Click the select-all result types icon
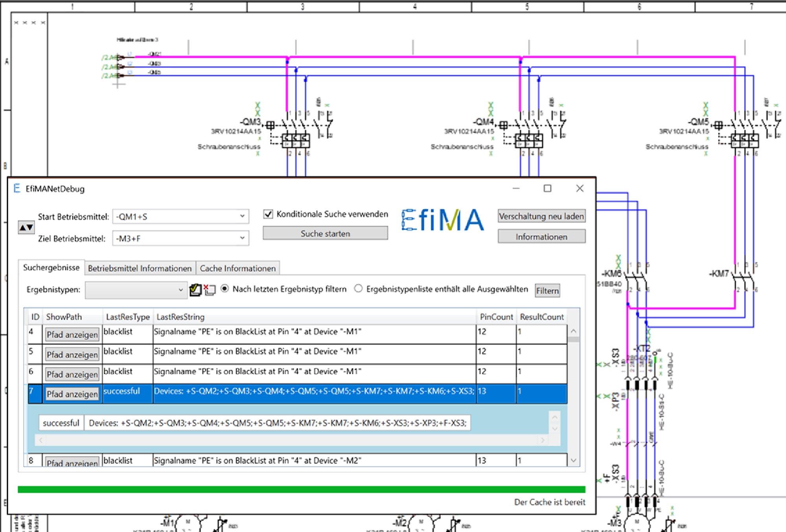Image resolution: width=786 pixels, height=532 pixels. point(195,290)
